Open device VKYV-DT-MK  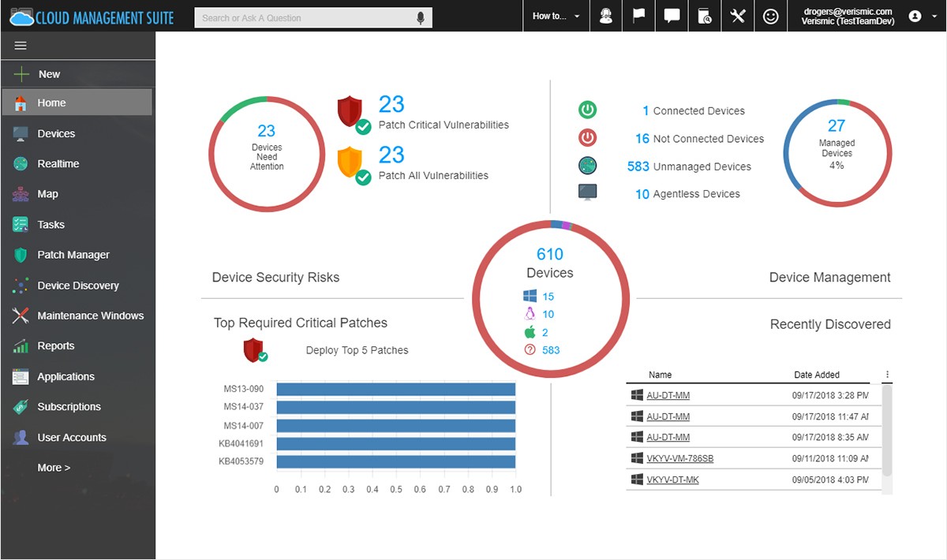click(673, 480)
